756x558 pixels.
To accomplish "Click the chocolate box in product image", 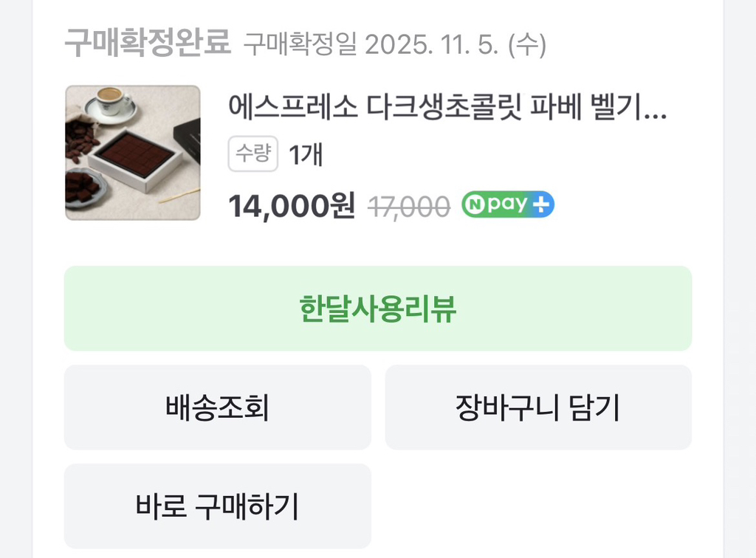I will 134,156.
